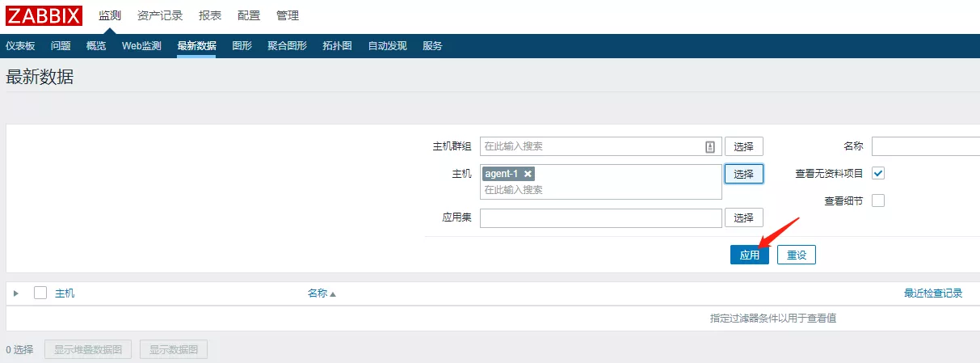Open application set 选择 picker
Screen dimensions: 980x363
(x=743, y=217)
